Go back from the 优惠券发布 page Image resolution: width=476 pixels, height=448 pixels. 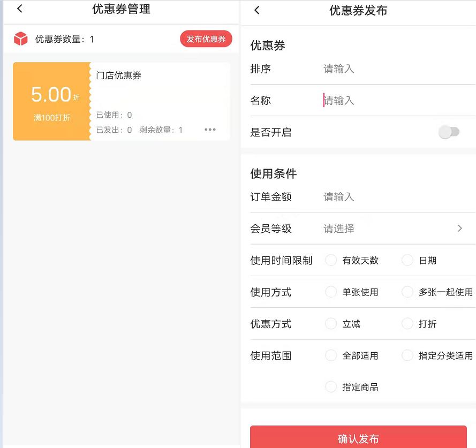click(257, 10)
